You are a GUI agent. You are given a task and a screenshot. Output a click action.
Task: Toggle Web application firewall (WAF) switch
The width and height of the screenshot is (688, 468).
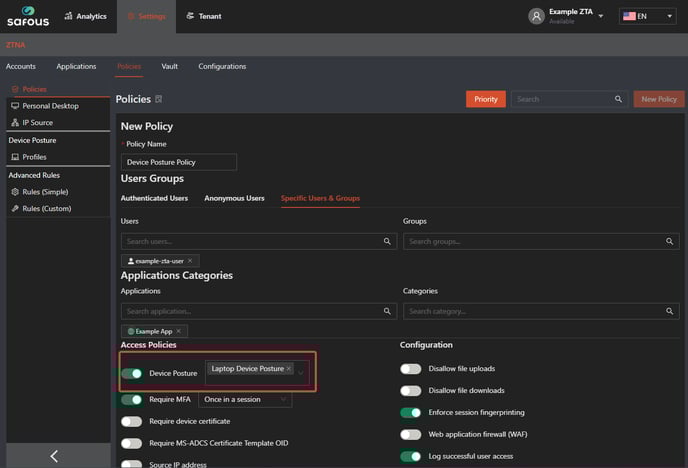(x=411, y=435)
